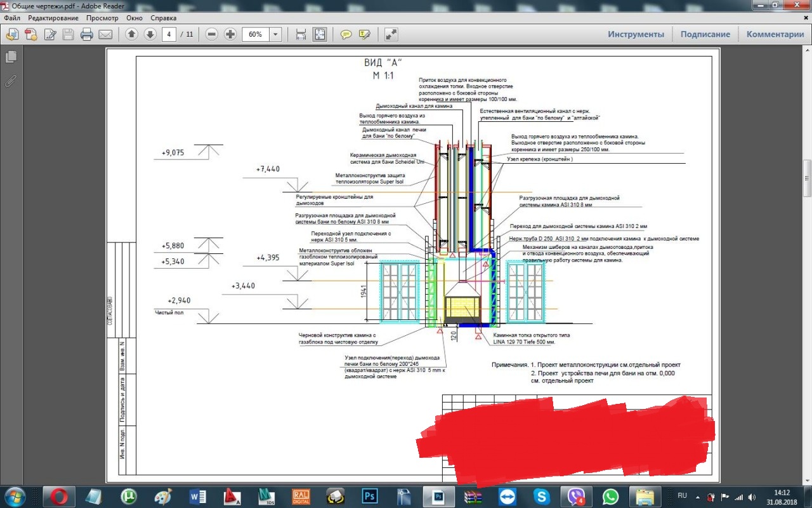Screen dimensions: 812x508
Task: Toggle the page thumbnails side panel
Action: [x=11, y=57]
